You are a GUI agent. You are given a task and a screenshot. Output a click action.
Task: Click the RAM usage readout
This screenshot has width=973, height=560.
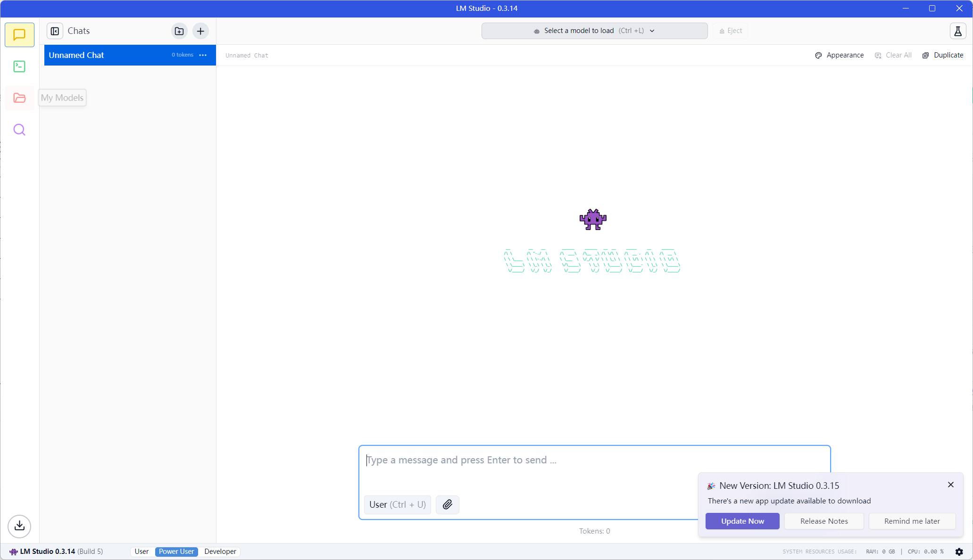[x=880, y=552]
